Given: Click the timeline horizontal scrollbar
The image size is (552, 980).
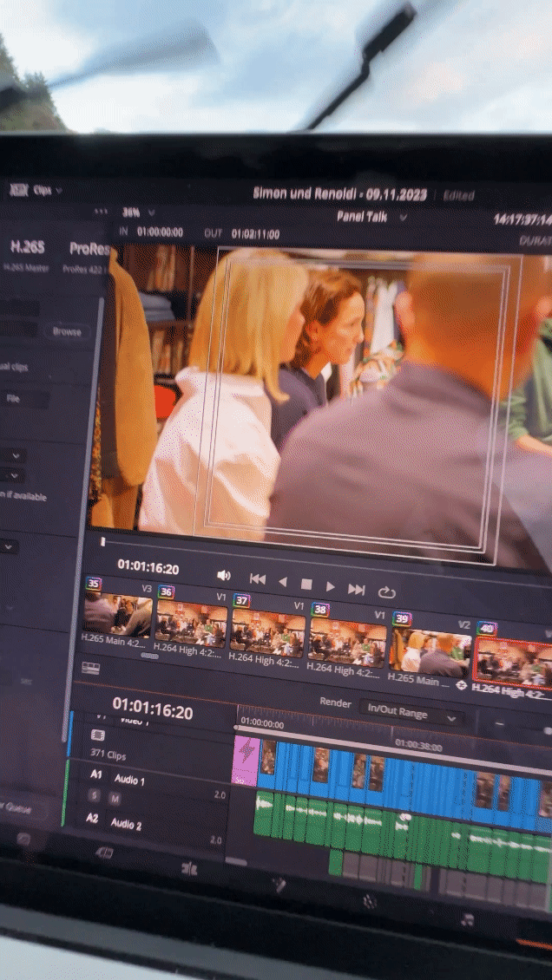Looking at the screenshot, I should (236, 861).
